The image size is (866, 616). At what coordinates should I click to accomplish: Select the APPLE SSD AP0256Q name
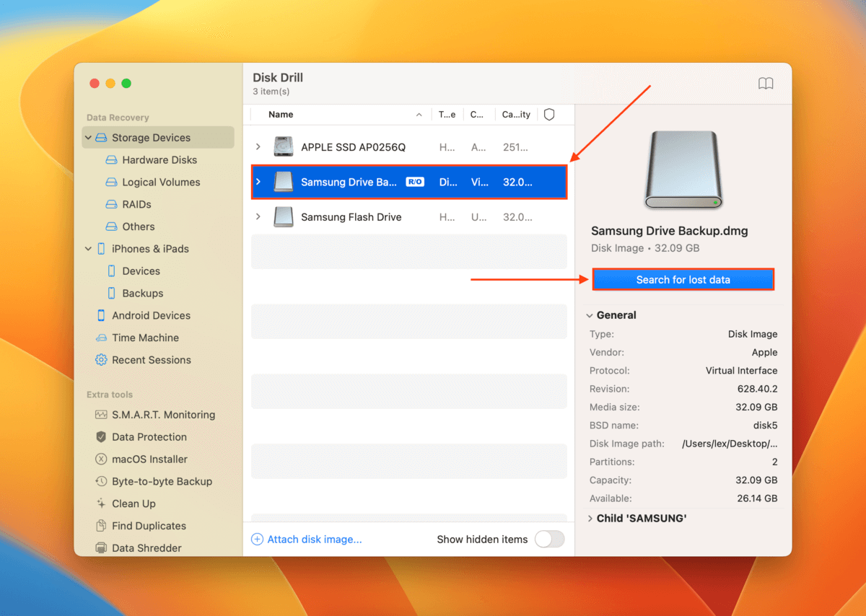[353, 147]
